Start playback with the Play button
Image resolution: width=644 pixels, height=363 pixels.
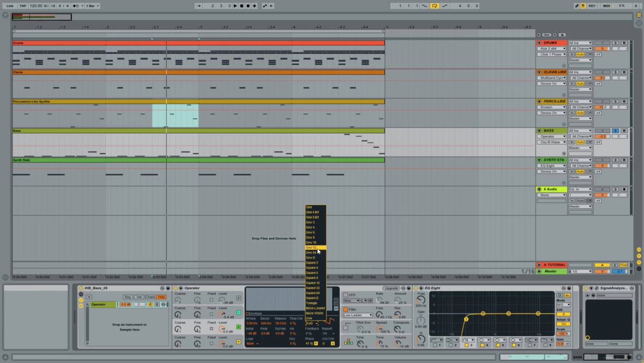point(235,6)
